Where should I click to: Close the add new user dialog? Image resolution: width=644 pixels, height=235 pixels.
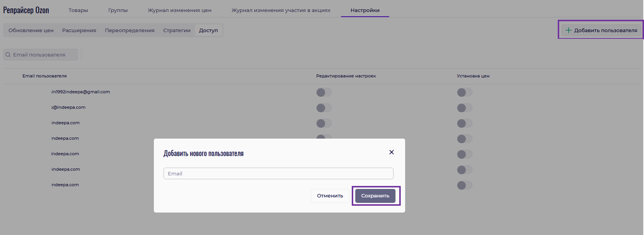click(391, 152)
